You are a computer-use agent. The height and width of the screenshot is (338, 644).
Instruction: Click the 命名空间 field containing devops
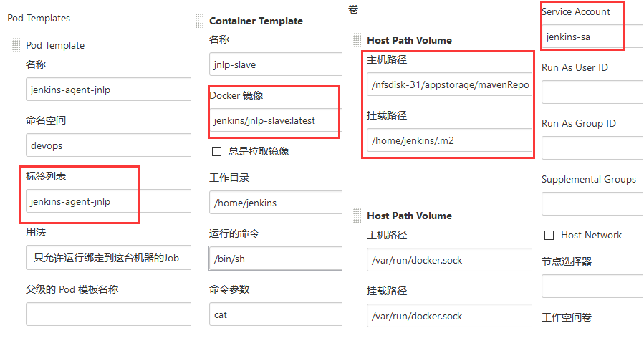click(108, 145)
